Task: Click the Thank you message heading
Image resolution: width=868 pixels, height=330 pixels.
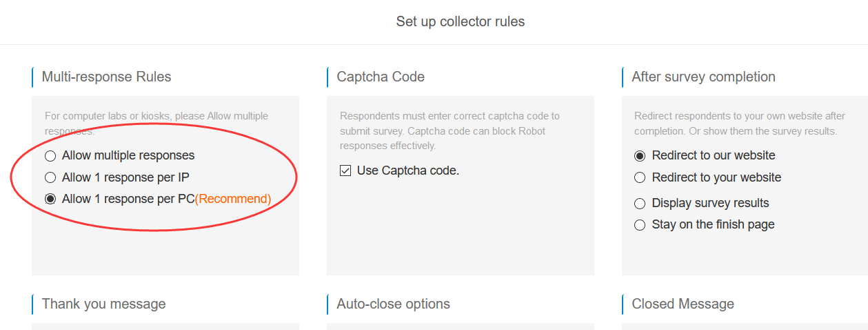Action: [x=103, y=304]
